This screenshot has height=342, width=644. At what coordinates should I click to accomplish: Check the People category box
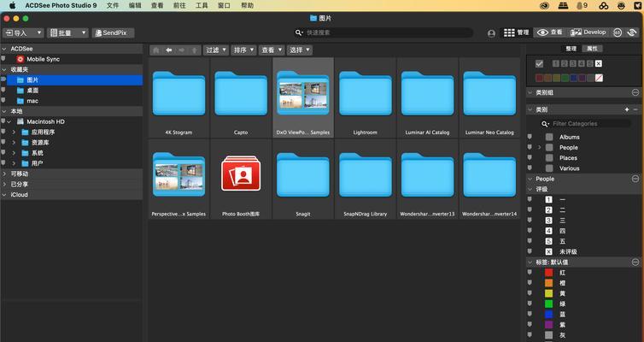point(549,147)
